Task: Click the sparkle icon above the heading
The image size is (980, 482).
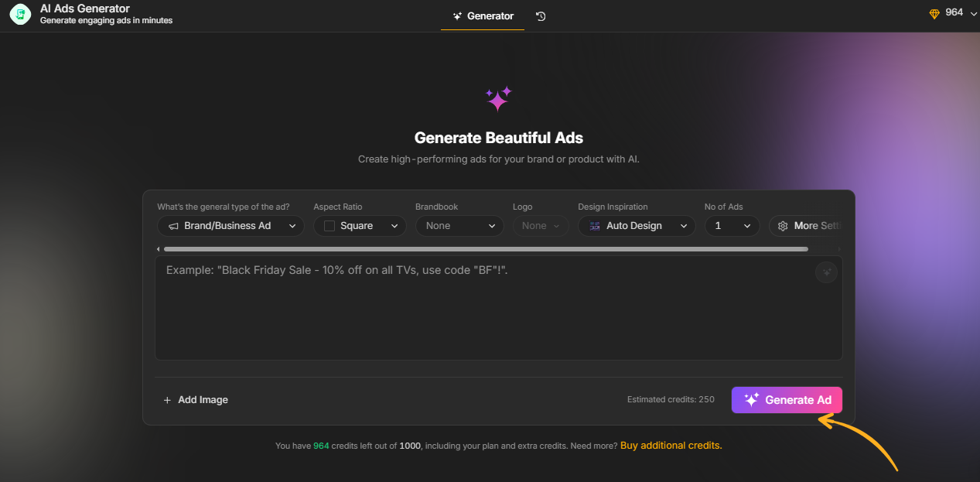Action: pyautogui.click(x=499, y=98)
